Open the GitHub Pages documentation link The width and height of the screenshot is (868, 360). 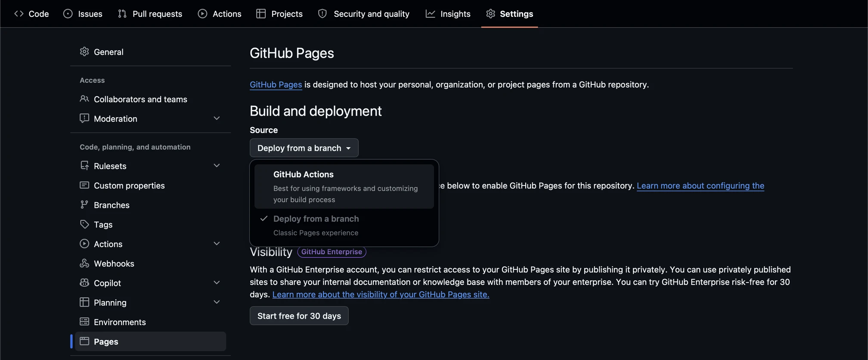click(276, 85)
